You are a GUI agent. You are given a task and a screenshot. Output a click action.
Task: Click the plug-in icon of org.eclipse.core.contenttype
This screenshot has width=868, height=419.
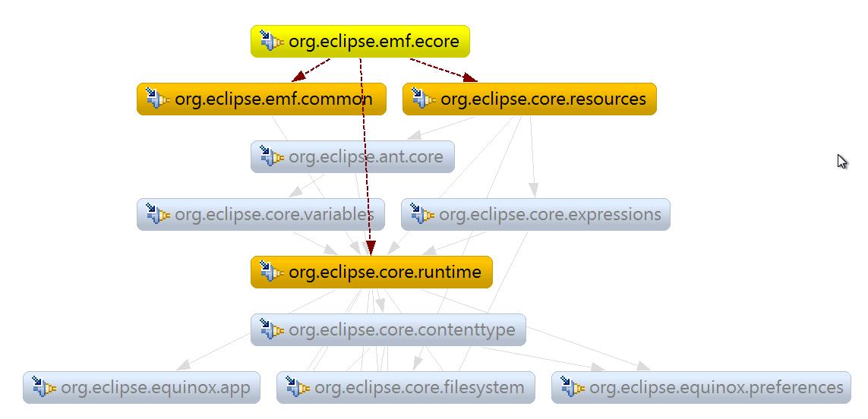coord(271,330)
